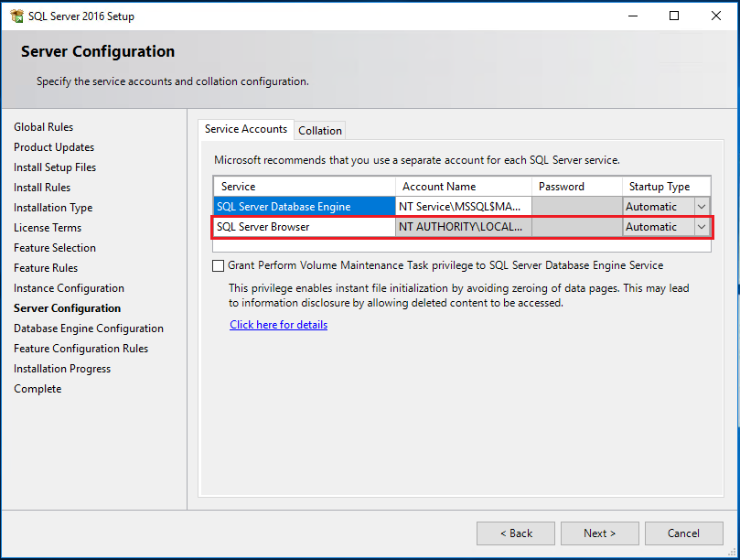This screenshot has height=560, width=740.
Task: Click Password field for Database Engine service
Action: (x=576, y=207)
